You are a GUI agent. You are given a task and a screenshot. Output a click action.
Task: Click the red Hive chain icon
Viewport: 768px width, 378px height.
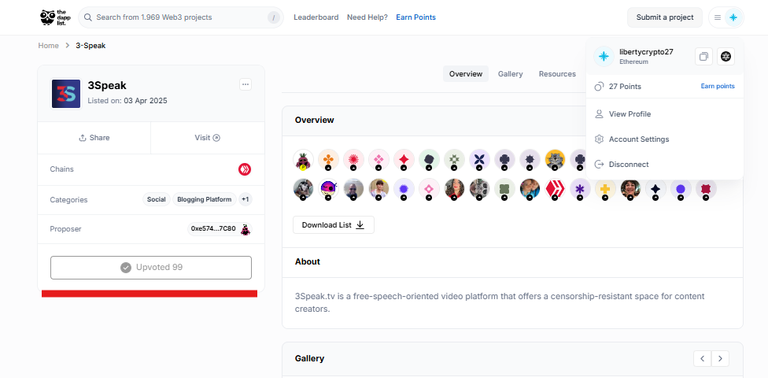(244, 169)
